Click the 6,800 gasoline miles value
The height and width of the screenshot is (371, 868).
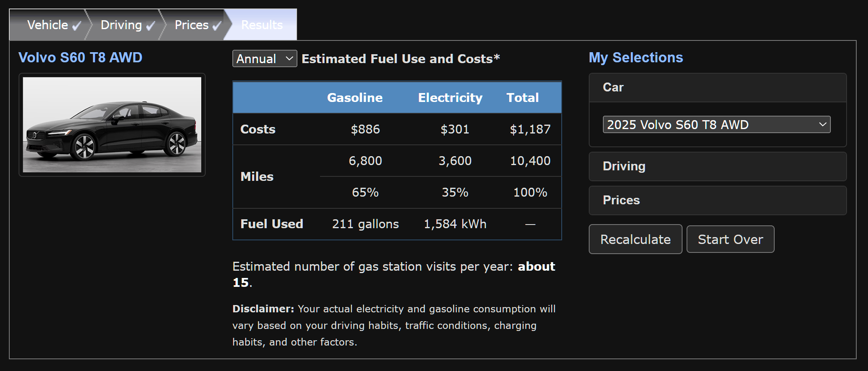tap(365, 161)
